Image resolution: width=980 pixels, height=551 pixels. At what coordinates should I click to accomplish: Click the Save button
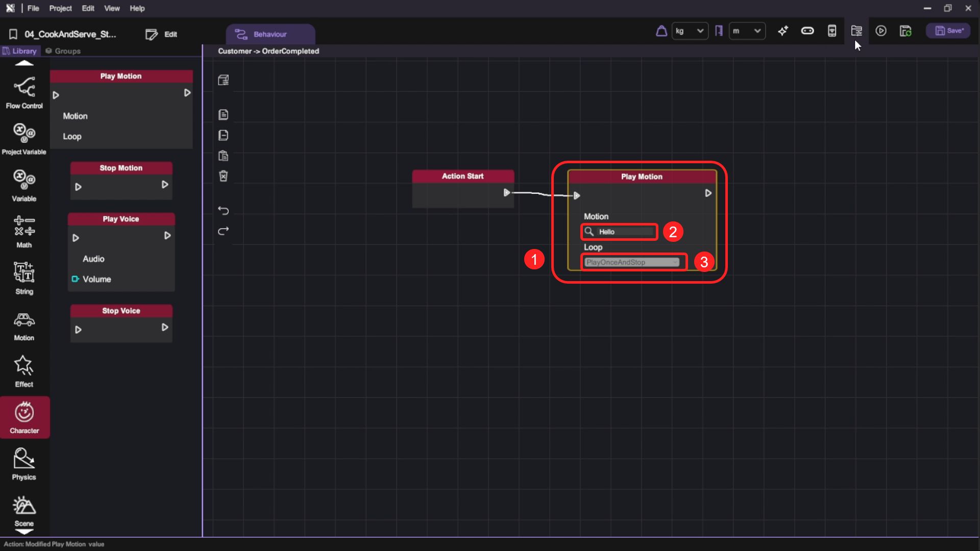click(949, 31)
